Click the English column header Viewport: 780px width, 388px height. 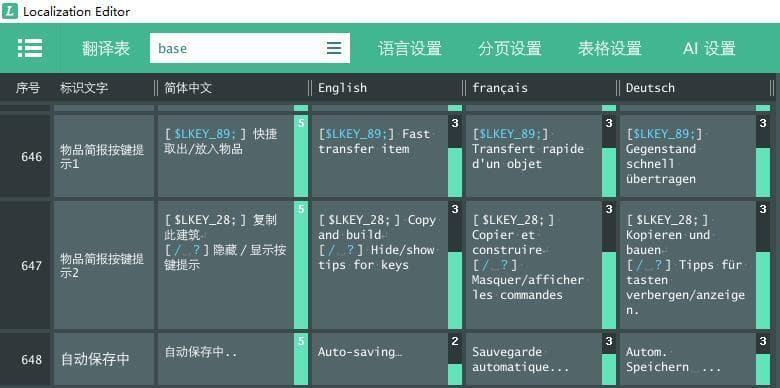click(x=342, y=88)
